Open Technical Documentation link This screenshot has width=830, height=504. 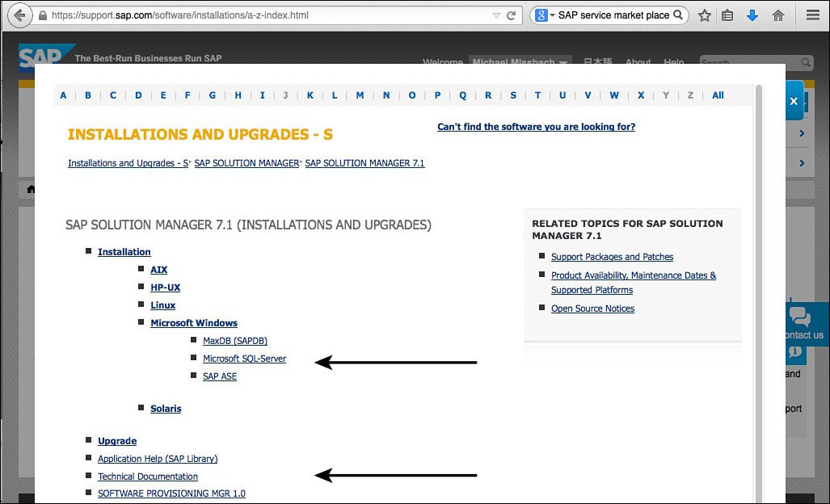coord(148,477)
